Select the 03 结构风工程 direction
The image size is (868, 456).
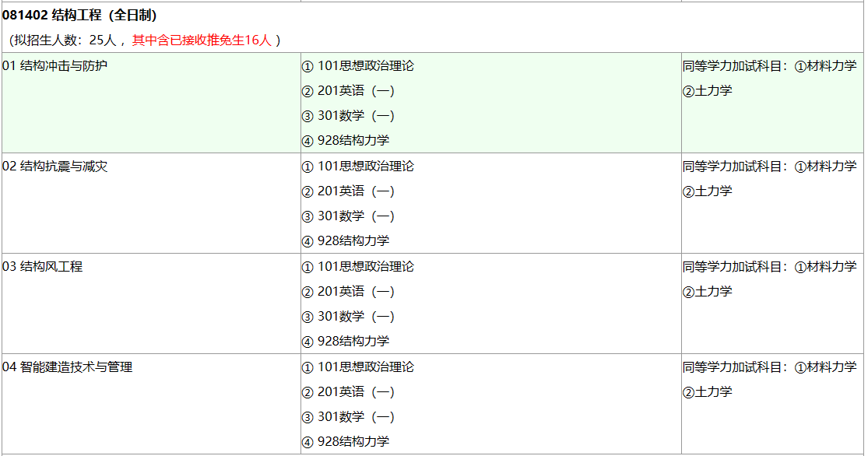(43, 267)
